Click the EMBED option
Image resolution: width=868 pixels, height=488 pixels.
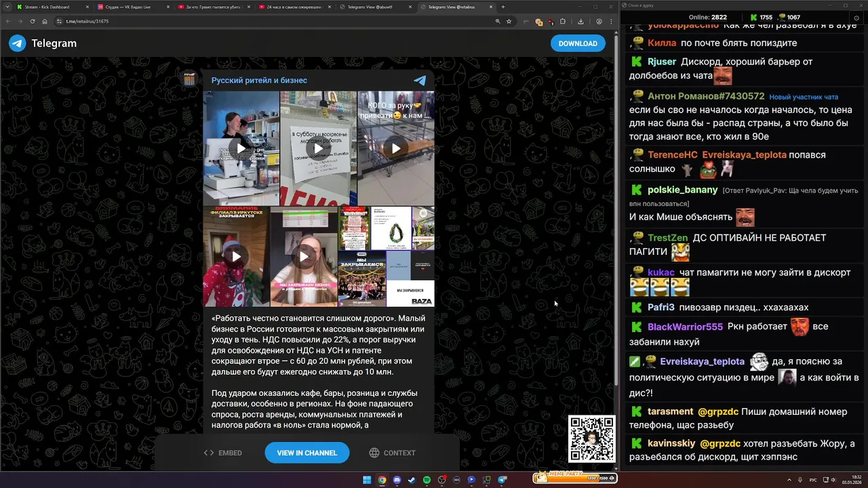click(x=223, y=453)
